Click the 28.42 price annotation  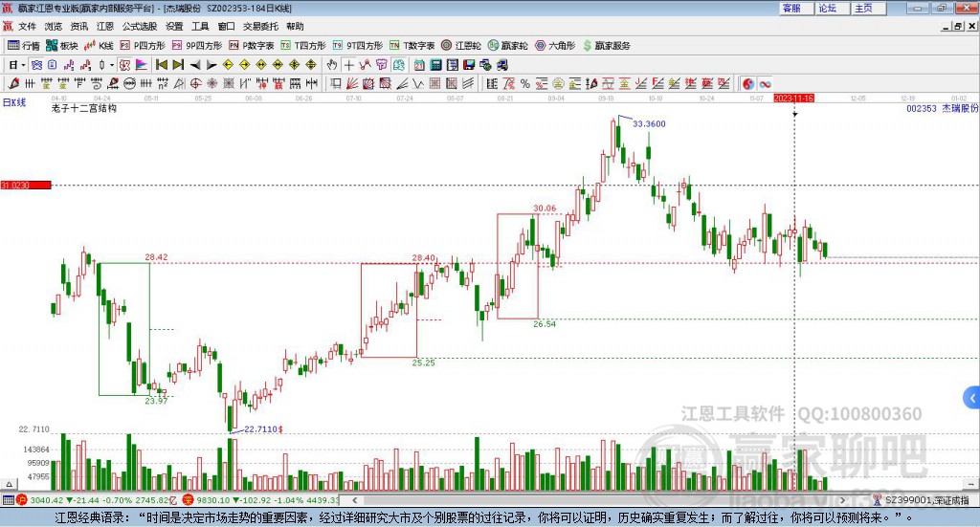(x=156, y=256)
